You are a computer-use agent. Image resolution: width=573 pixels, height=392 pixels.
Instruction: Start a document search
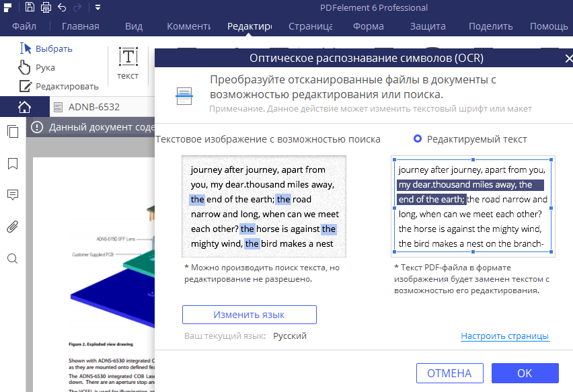click(x=12, y=258)
